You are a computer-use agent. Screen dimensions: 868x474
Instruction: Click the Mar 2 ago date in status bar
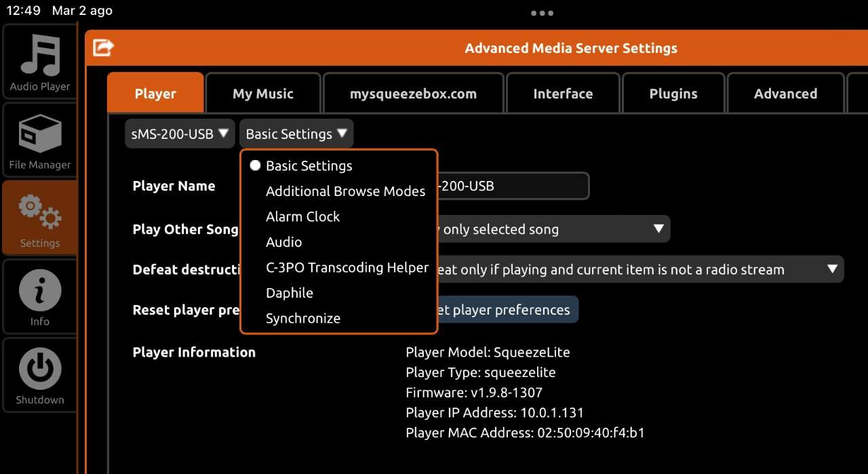pos(82,11)
